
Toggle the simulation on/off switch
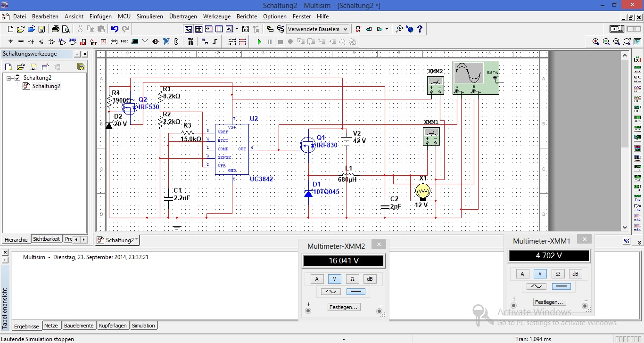(617, 29)
